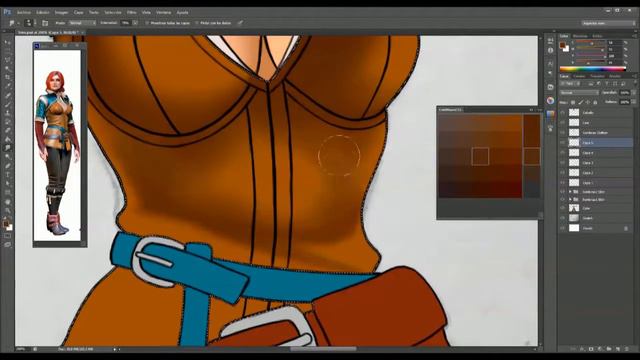Select the Type tool
The width and height of the screenshot is (640, 360).
[x=7, y=175]
